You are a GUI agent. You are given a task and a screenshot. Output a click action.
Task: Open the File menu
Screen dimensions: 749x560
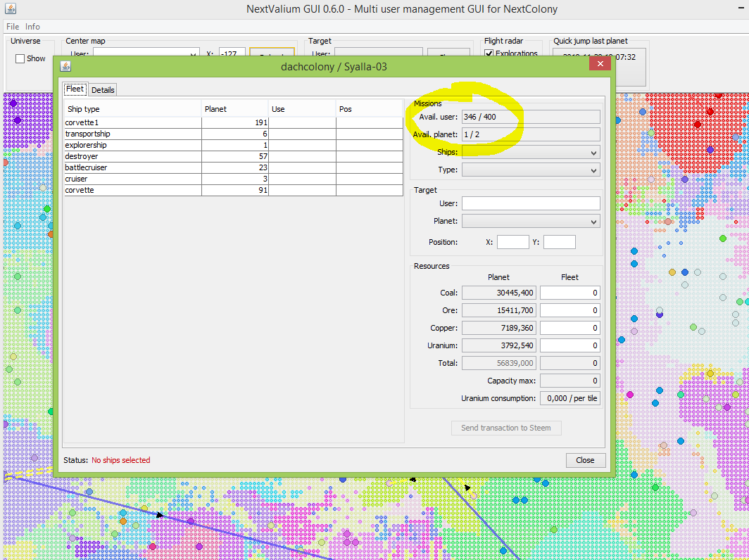(x=13, y=27)
